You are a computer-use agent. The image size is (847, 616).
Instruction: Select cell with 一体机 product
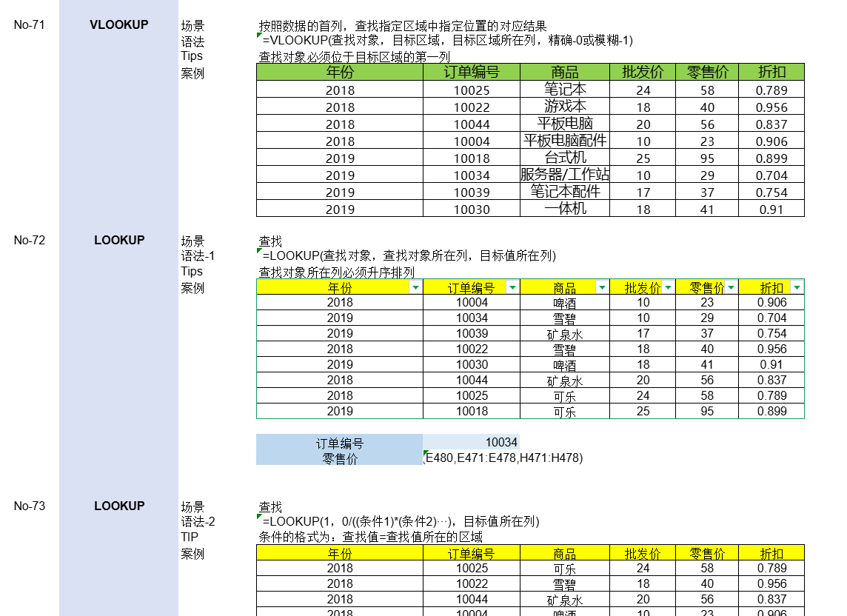tap(565, 209)
